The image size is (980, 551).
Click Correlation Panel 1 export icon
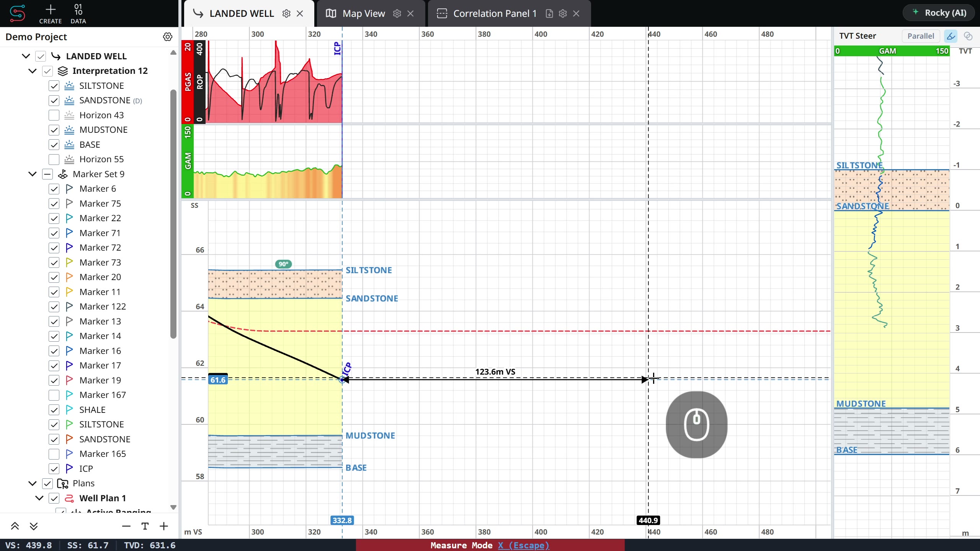(x=549, y=14)
